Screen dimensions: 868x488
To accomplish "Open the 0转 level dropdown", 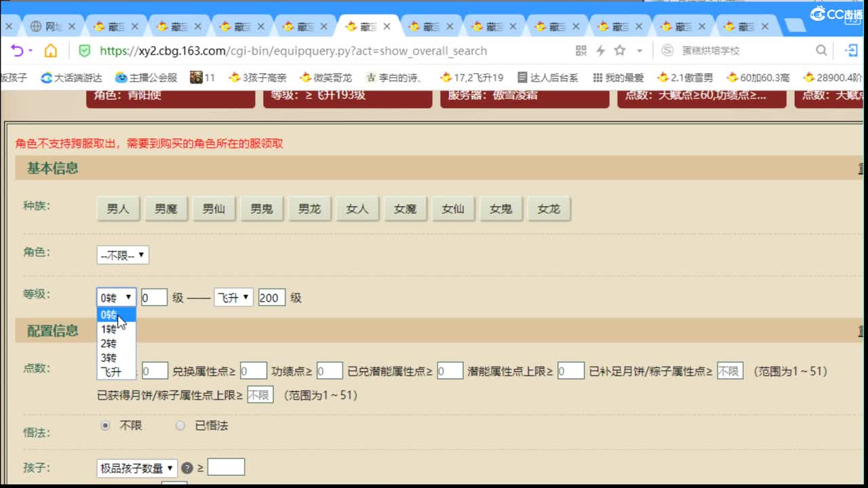I will tap(116, 298).
